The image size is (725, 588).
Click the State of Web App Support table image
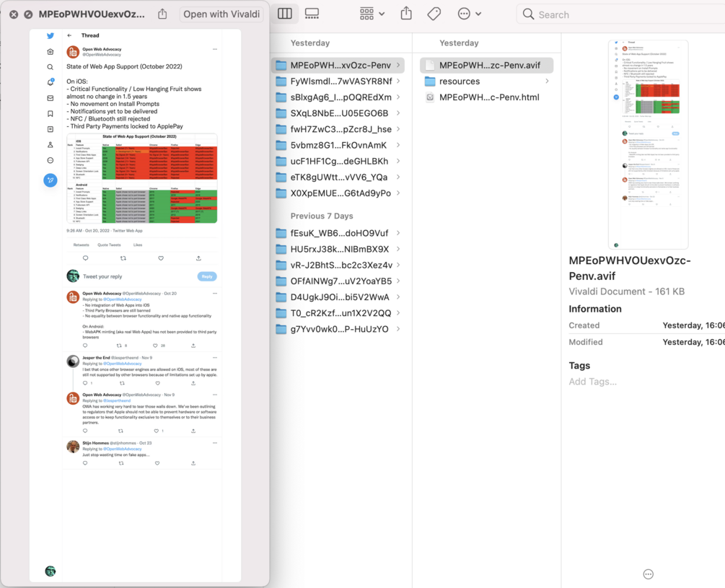pos(142,178)
